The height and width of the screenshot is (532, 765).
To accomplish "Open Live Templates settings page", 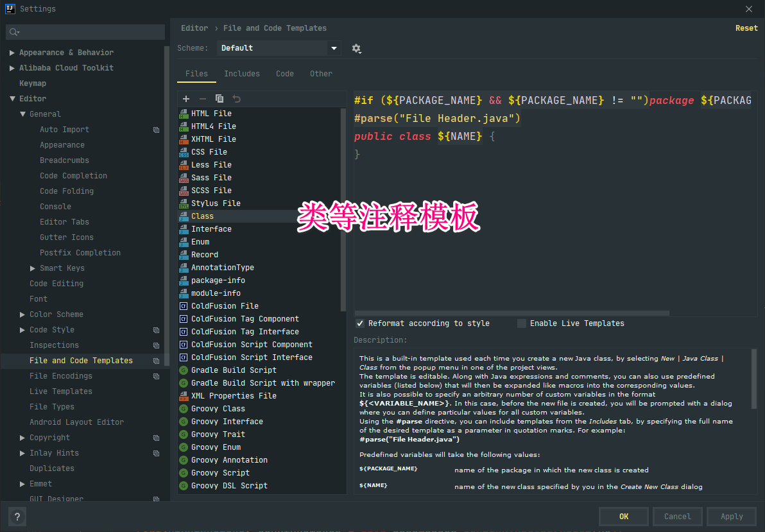I will pyautogui.click(x=61, y=391).
